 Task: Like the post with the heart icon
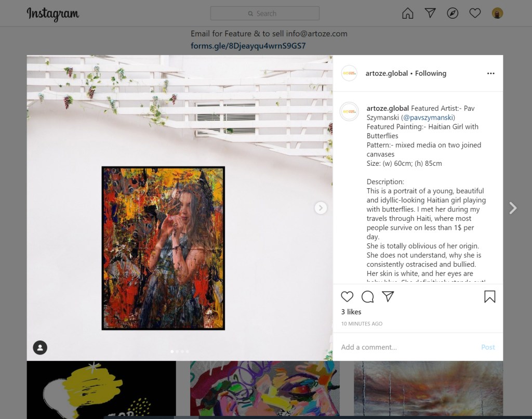pyautogui.click(x=347, y=296)
